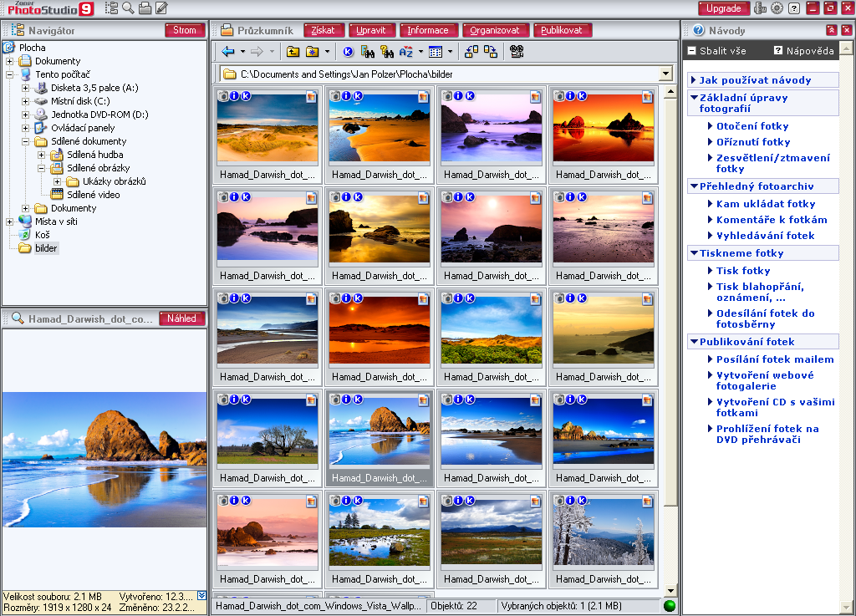856x616 pixels.
Task: Collapse the Sdílené dokumenty node
Action: pos(26,141)
